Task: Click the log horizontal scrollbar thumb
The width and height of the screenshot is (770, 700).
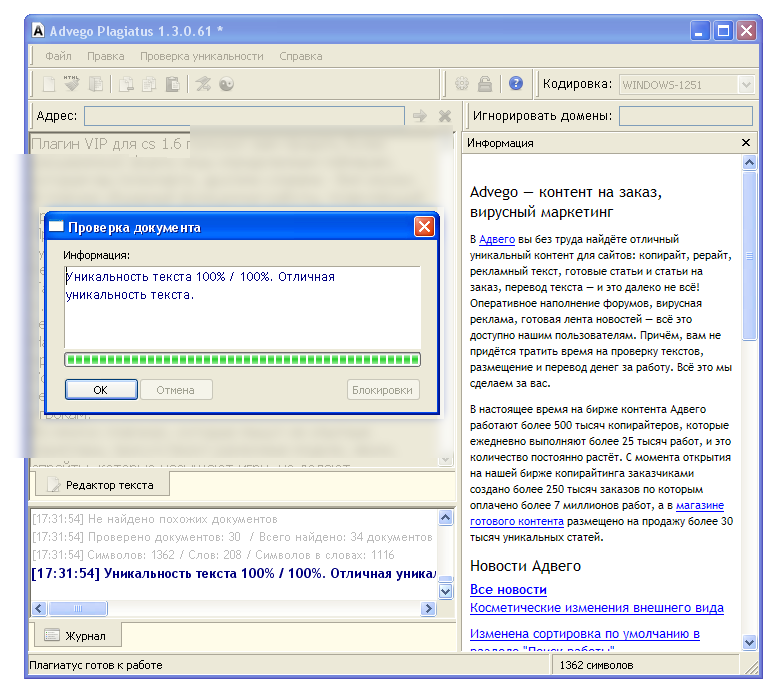Action: (x=78, y=609)
